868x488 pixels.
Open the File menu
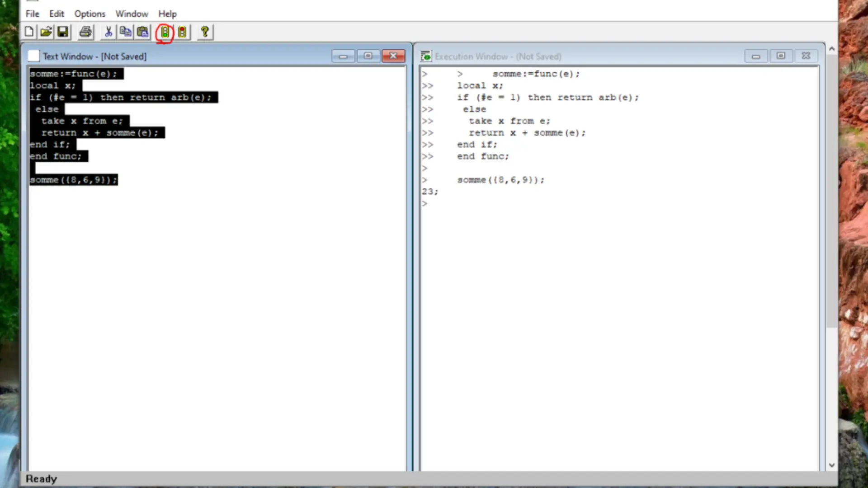coord(32,13)
